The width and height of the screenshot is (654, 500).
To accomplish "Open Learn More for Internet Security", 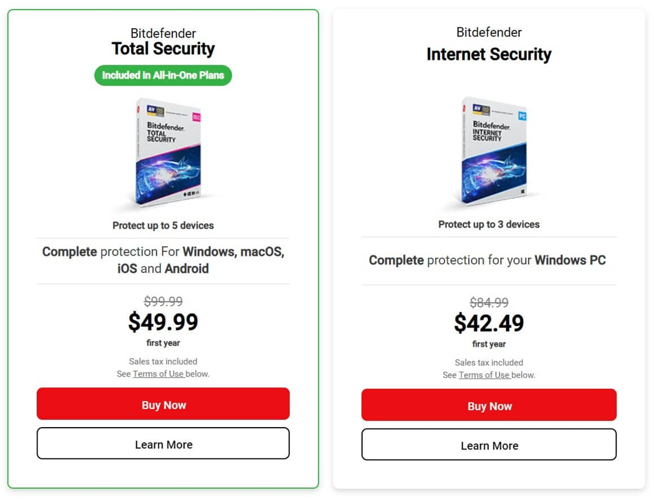I will pos(489,445).
